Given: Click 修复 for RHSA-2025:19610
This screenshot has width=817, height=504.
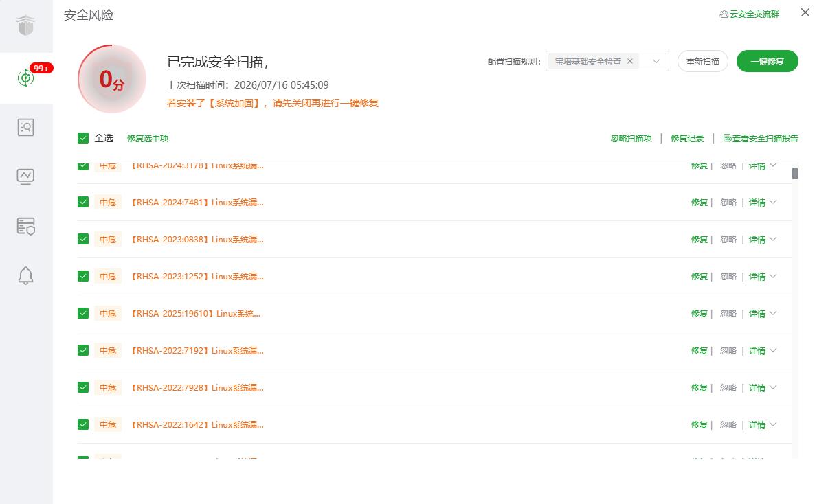Looking at the screenshot, I should click(x=700, y=313).
